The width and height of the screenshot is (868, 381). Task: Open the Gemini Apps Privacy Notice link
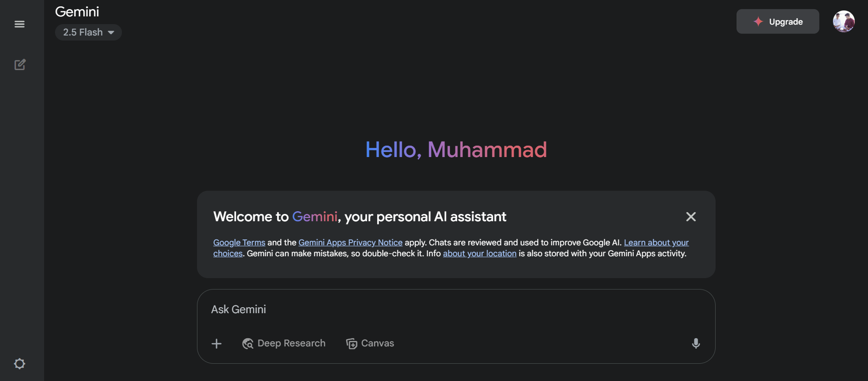pyautogui.click(x=350, y=242)
